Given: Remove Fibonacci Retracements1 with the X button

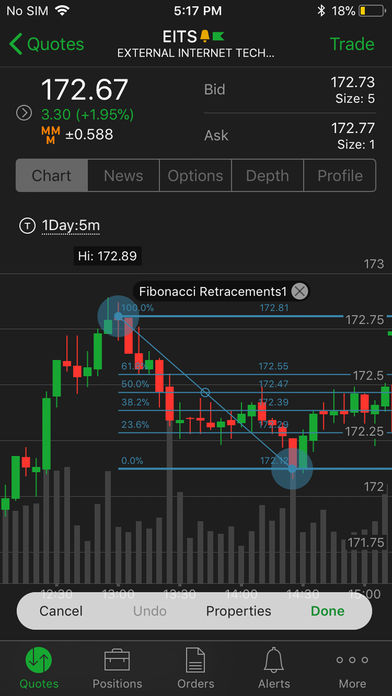Looking at the screenshot, I should tap(301, 292).
